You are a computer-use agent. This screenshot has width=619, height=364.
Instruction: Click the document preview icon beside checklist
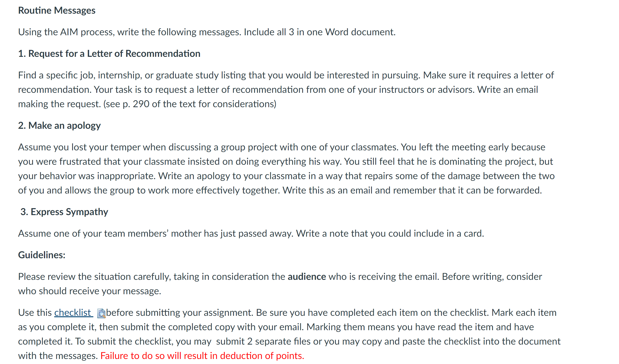click(101, 313)
